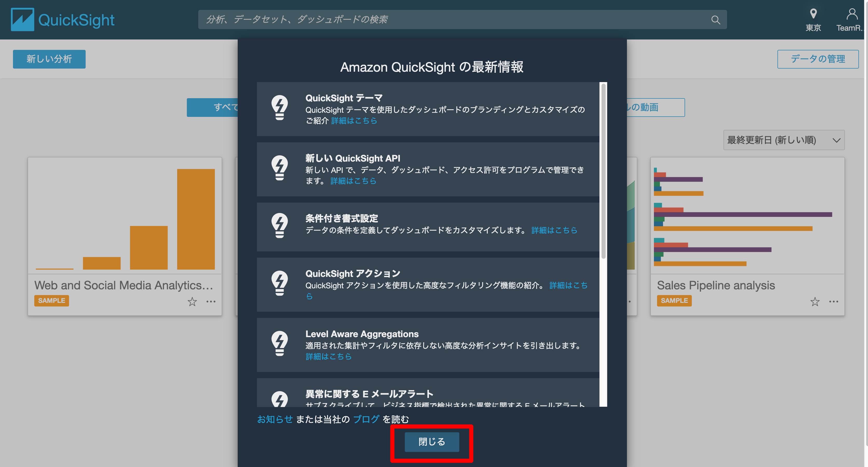This screenshot has height=467, width=868.
Task: Open 詳細はこちら link for 新しい QuickSight API
Action: [353, 181]
